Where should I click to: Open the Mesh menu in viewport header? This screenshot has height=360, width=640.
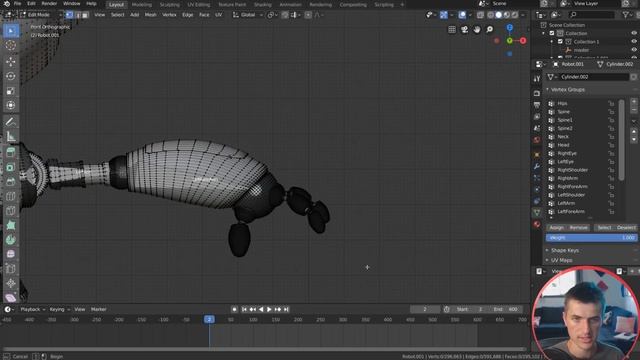tap(151, 15)
